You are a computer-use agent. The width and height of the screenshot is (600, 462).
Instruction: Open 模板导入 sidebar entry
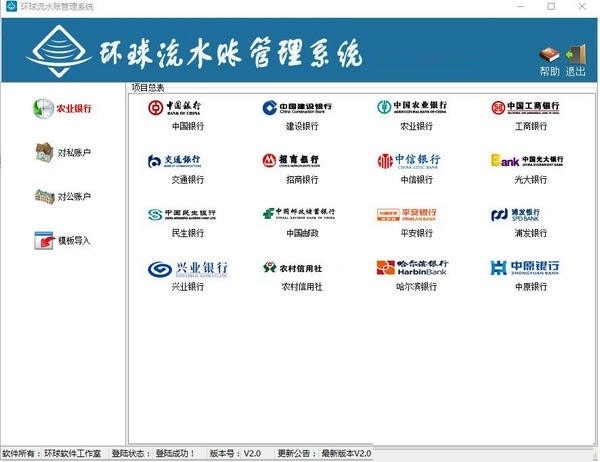62,240
